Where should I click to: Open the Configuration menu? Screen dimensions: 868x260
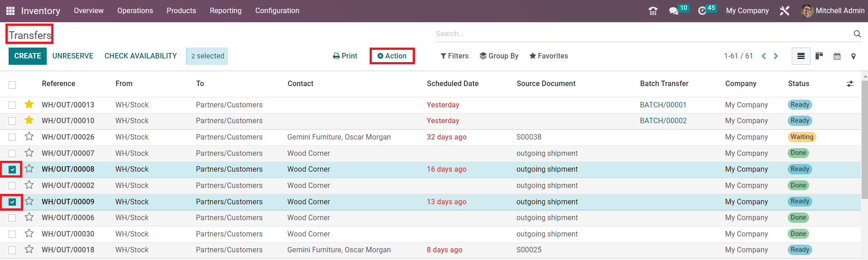277,11
